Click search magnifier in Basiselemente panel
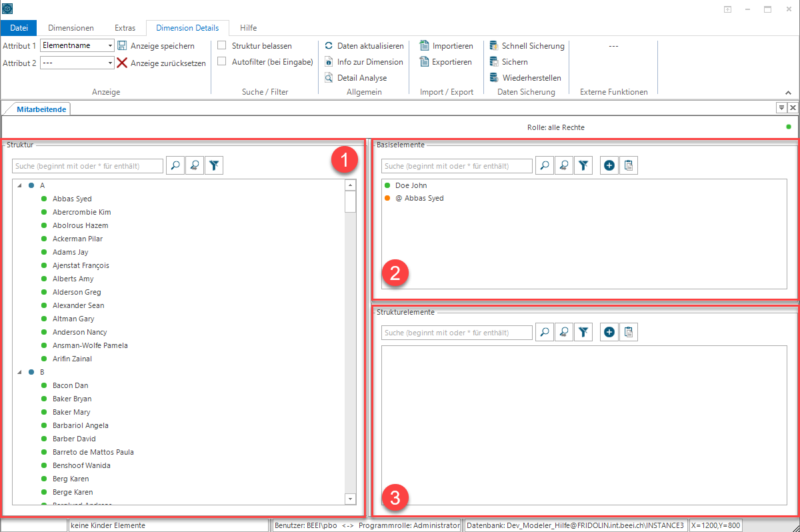 coord(545,166)
